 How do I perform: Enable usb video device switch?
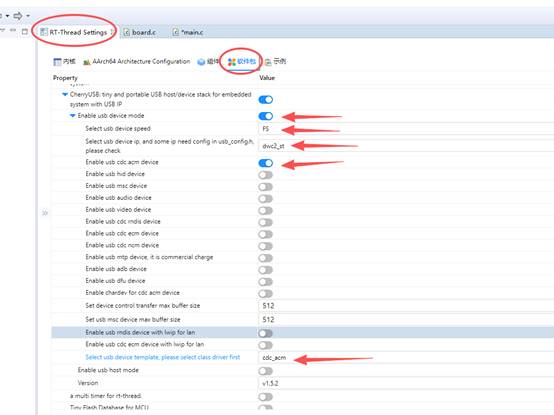click(266, 211)
